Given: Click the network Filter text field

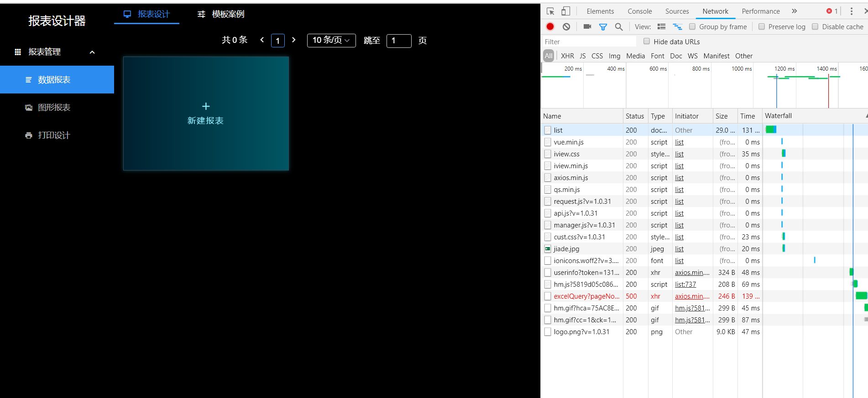Looking at the screenshot, I should (589, 41).
